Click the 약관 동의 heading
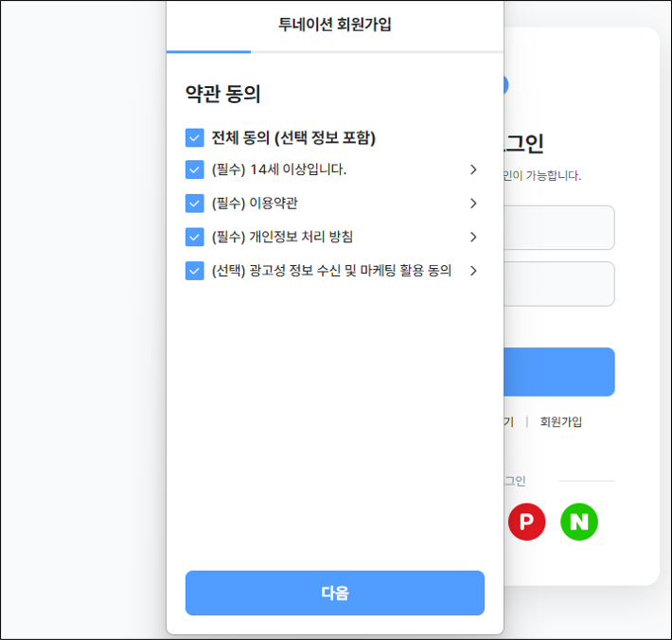672x640 pixels. coord(222,94)
